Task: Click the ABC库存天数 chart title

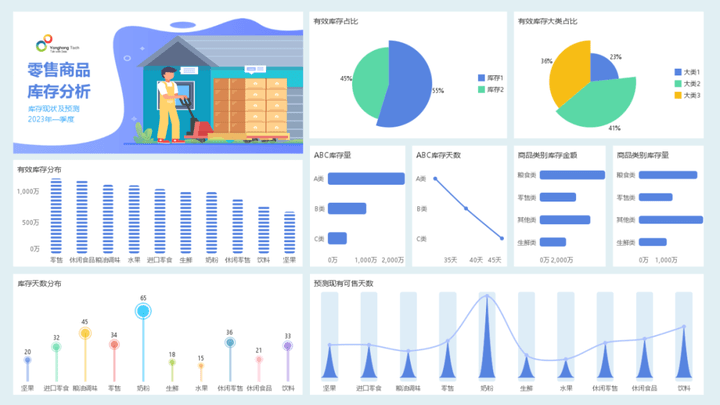Action: (x=438, y=155)
